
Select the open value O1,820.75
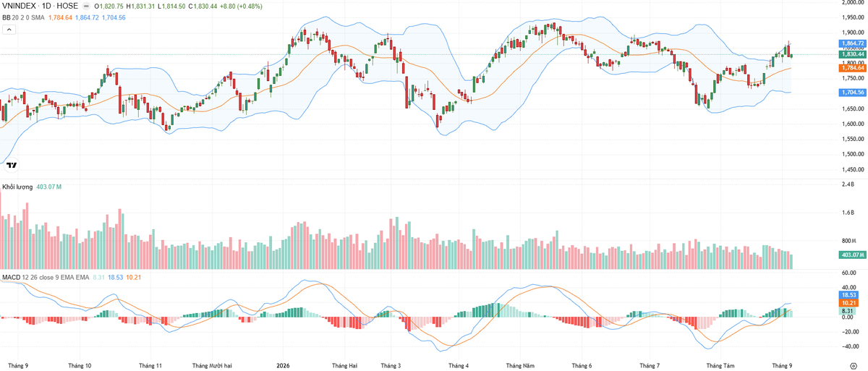tap(110, 7)
